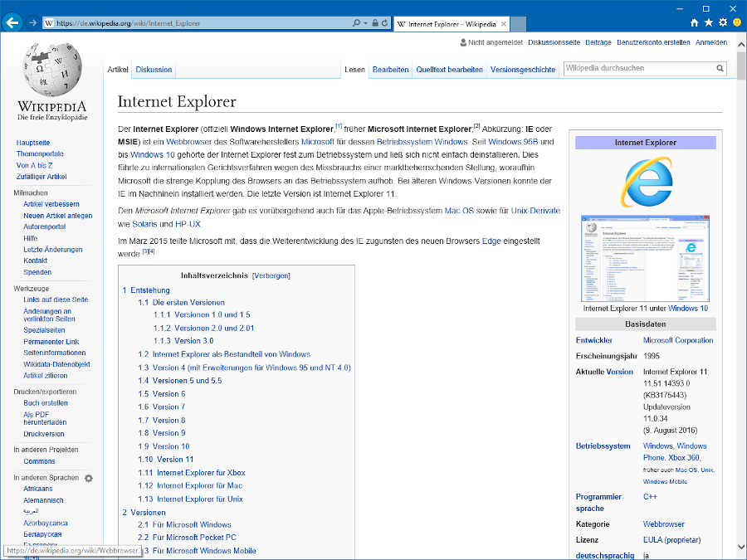Select the Artikel tab
Screen dimensions: 747x560
coord(118,70)
